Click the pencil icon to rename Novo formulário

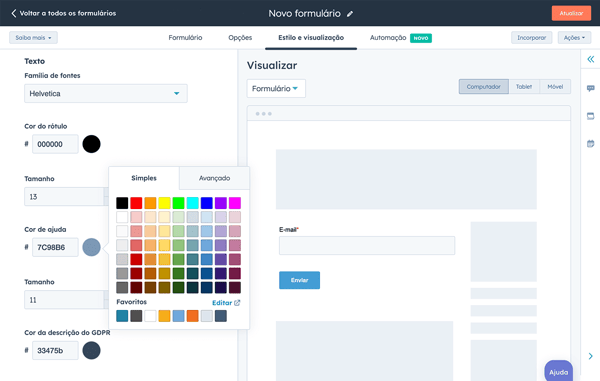tap(350, 14)
